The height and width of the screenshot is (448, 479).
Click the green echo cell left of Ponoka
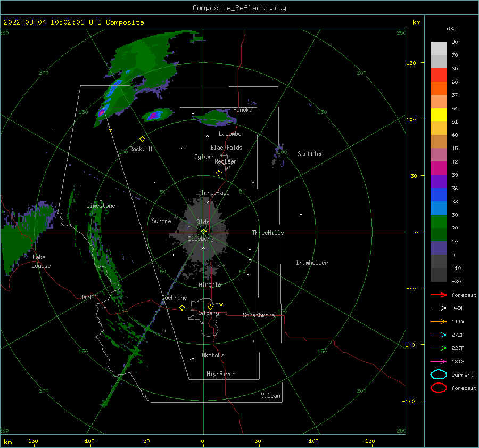click(217, 118)
